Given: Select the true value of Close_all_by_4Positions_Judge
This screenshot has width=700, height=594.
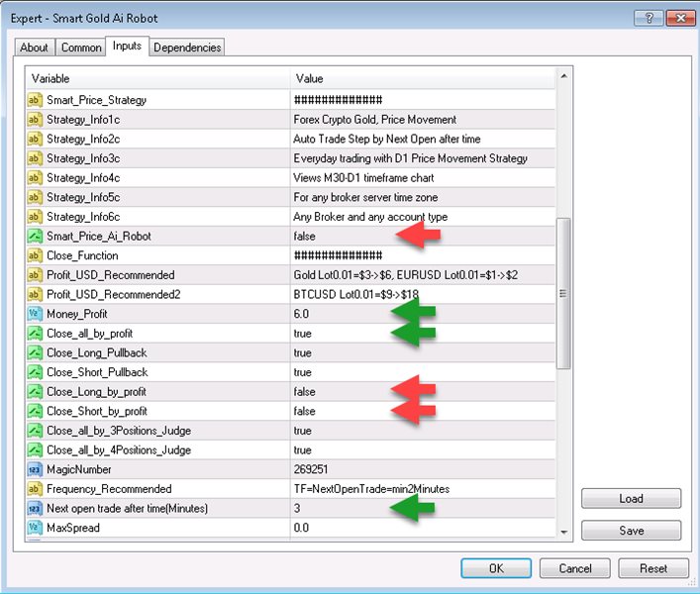Looking at the screenshot, I should 303,449.
